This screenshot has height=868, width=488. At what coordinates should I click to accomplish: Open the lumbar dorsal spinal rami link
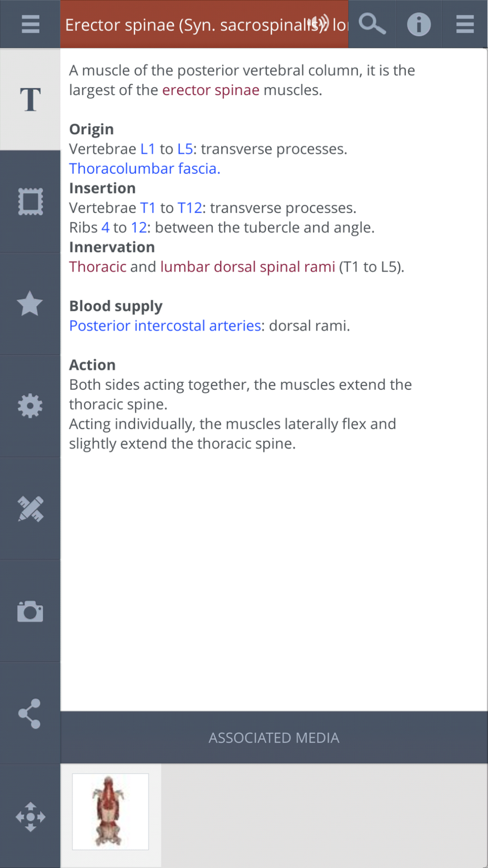tap(247, 267)
